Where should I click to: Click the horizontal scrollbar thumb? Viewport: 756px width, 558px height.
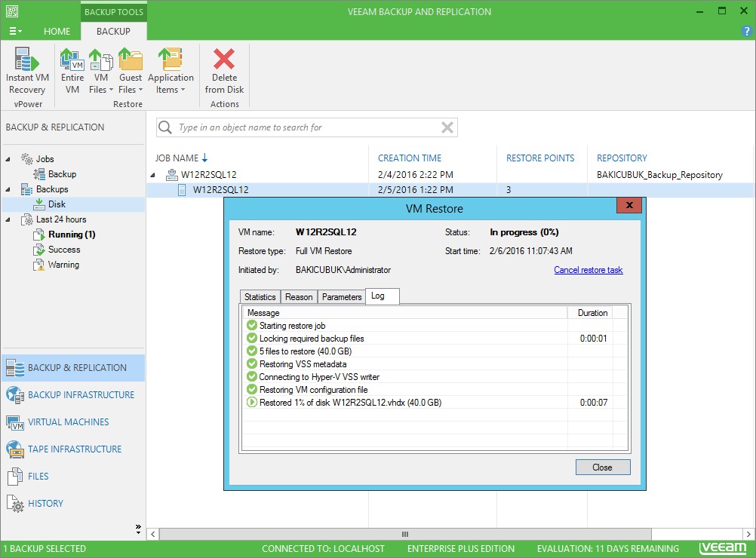(405, 534)
